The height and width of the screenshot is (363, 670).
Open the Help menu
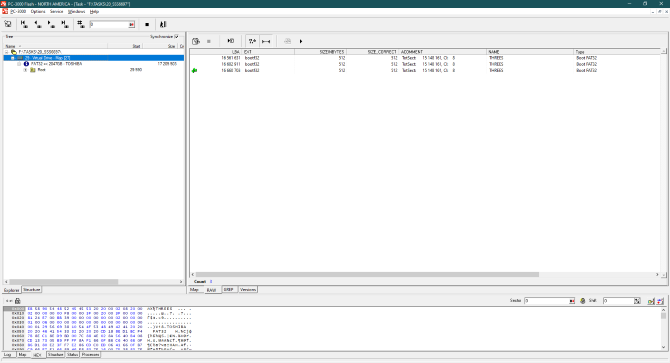94,12
